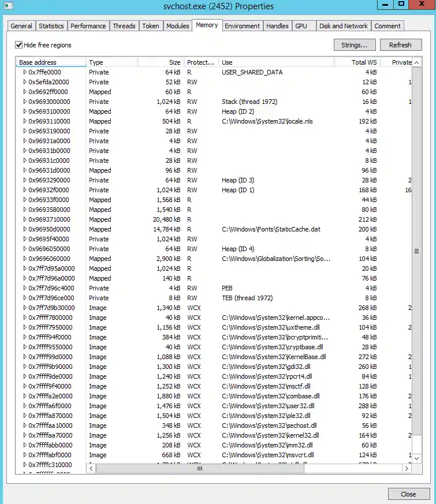Screen dimensions: 436x504
Task: Expand the 0x7ffff7950000 uxtheme.dll image entry
Action: (x=25, y=327)
